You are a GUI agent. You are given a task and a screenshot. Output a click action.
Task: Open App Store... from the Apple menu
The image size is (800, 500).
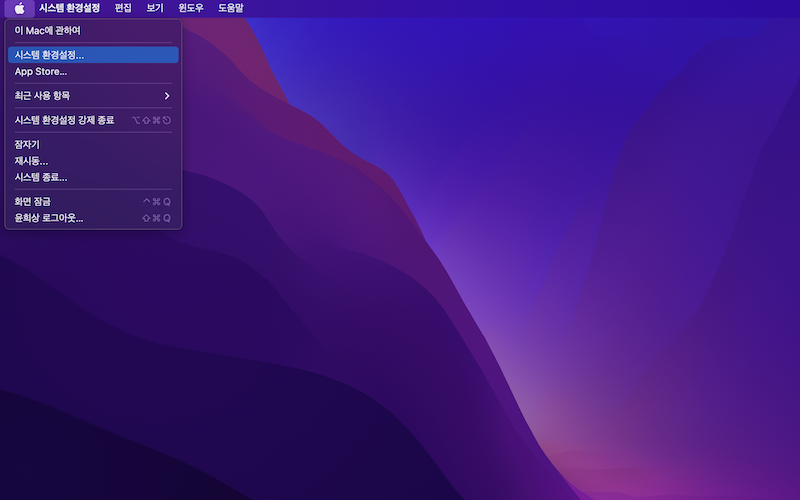[93, 71]
